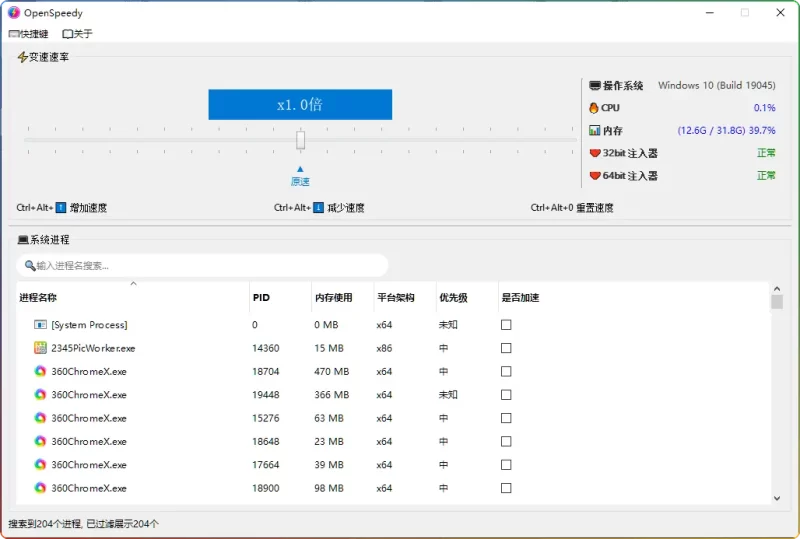Sort by 进程名称 column header
800x539 pixels.
point(133,298)
